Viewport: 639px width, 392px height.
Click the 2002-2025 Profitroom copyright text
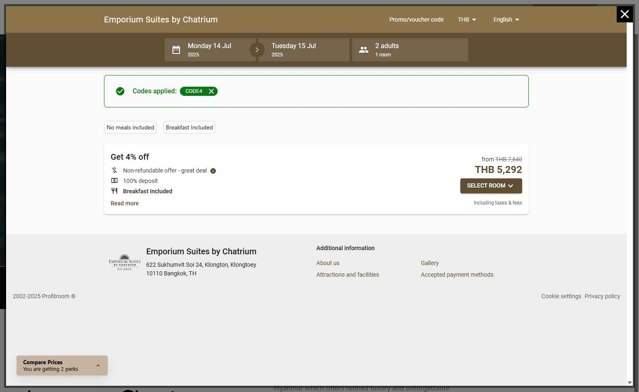44,296
